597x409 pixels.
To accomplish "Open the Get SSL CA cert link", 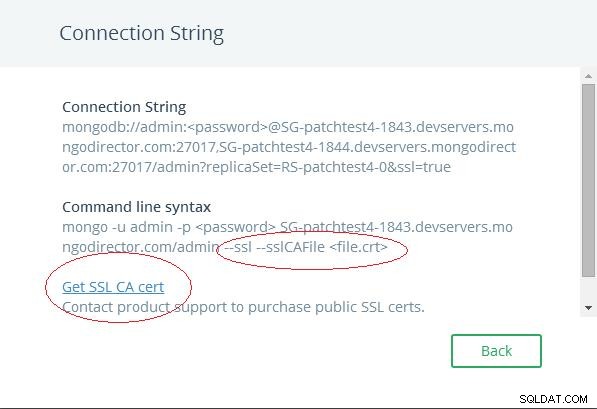I will click(x=113, y=287).
